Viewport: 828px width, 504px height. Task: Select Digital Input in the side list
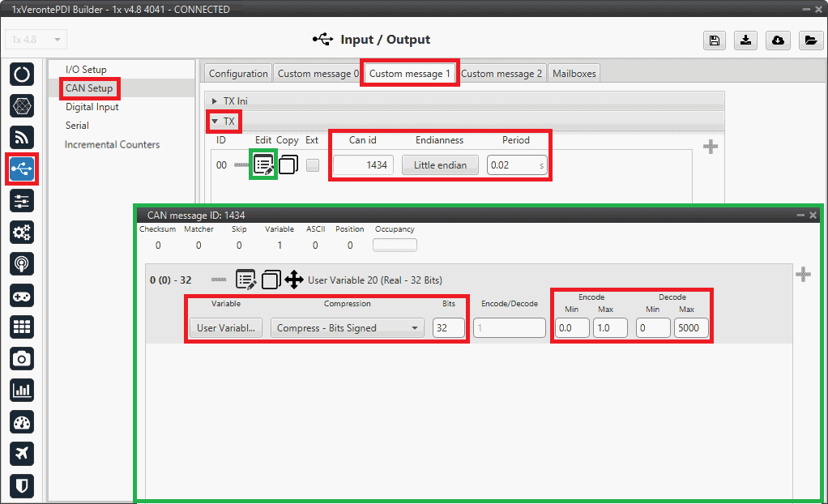click(92, 107)
